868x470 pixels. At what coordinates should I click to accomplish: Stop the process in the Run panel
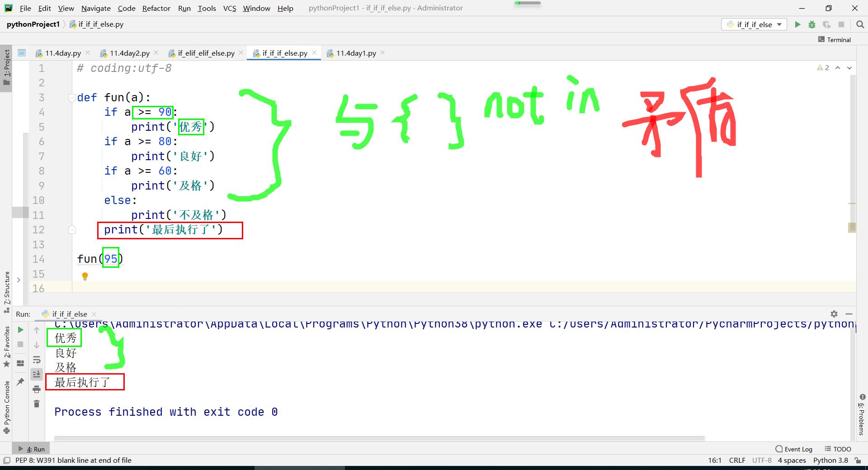click(20, 345)
